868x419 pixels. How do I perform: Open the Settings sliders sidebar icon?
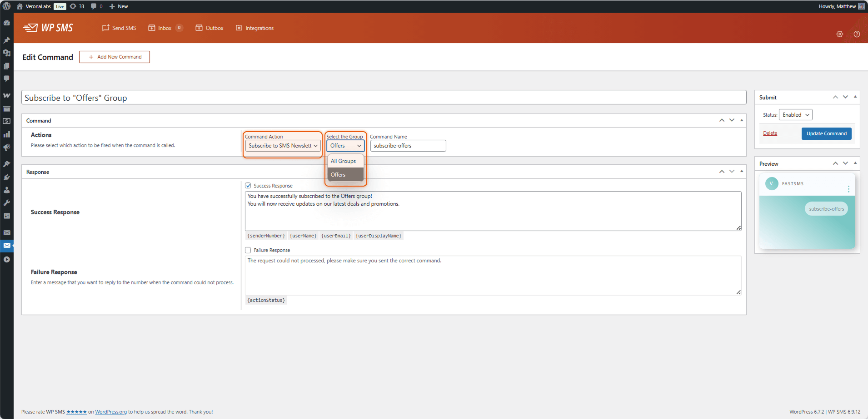pyautogui.click(x=7, y=216)
